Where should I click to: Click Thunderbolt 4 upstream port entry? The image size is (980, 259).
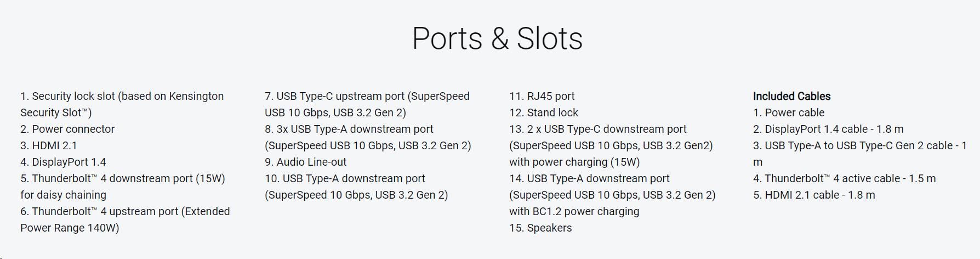coord(125,212)
